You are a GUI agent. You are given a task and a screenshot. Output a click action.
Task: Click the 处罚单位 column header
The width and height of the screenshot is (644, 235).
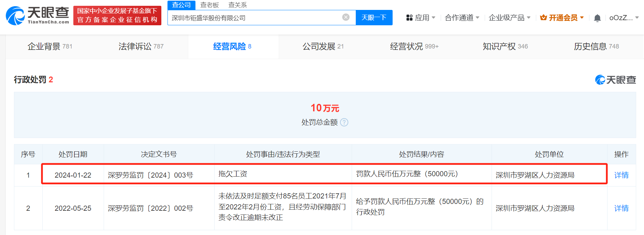[549, 154]
